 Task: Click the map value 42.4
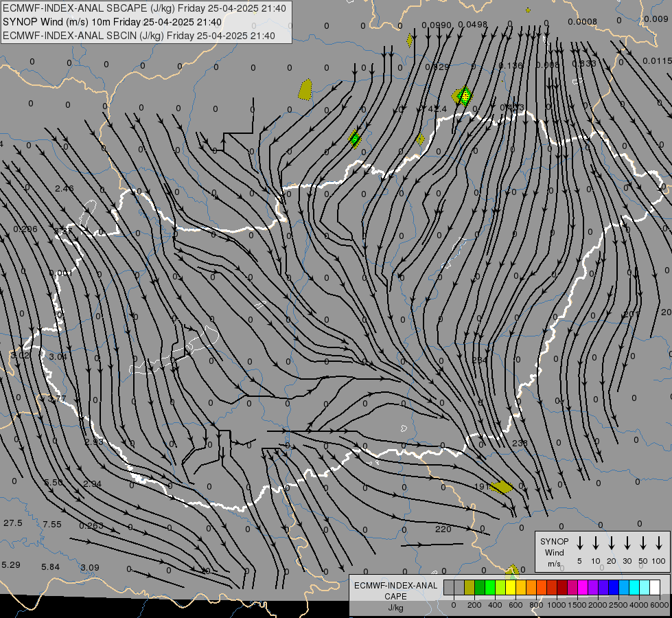click(437, 109)
